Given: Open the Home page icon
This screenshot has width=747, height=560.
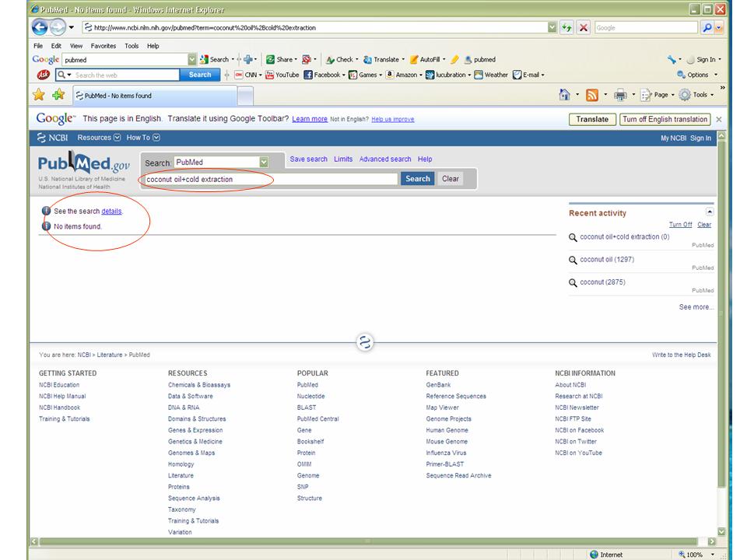Looking at the screenshot, I should pyautogui.click(x=565, y=95).
